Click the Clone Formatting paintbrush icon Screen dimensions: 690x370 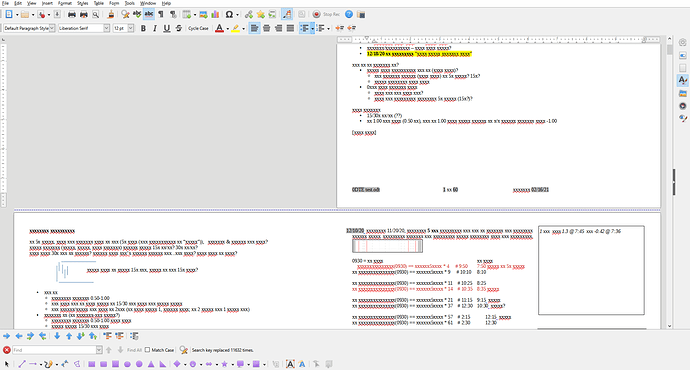click(111, 15)
